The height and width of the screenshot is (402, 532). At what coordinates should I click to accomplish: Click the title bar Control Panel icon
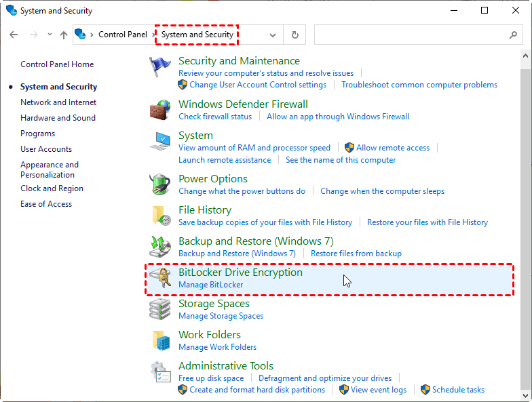click(x=11, y=10)
